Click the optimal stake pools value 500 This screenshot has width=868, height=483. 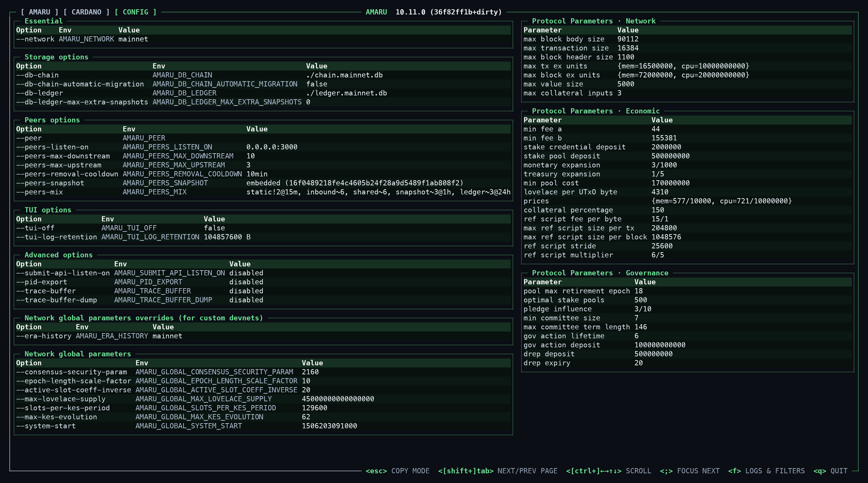pyautogui.click(x=641, y=300)
